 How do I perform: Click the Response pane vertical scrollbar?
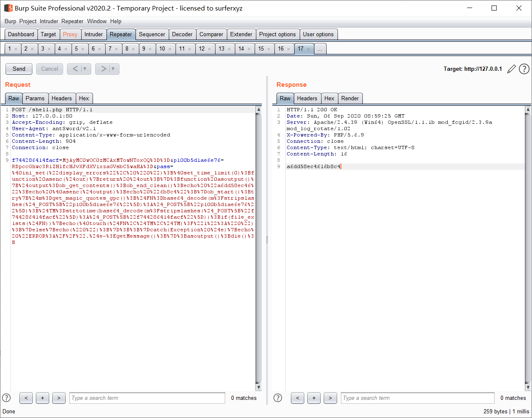click(x=528, y=249)
